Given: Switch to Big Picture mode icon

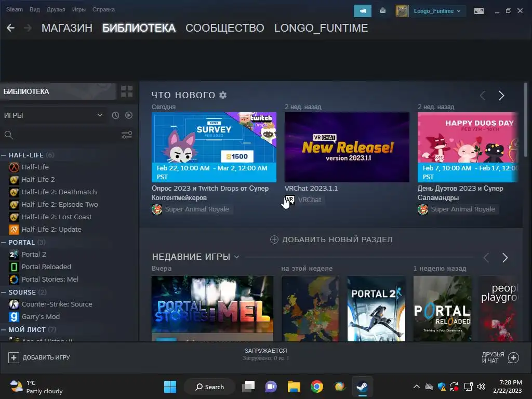Looking at the screenshot, I should pyautogui.click(x=478, y=11).
